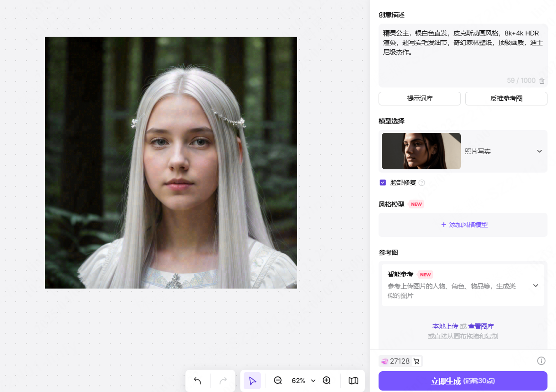
Task: Click the 创意描述 heading
Action: tap(391, 15)
